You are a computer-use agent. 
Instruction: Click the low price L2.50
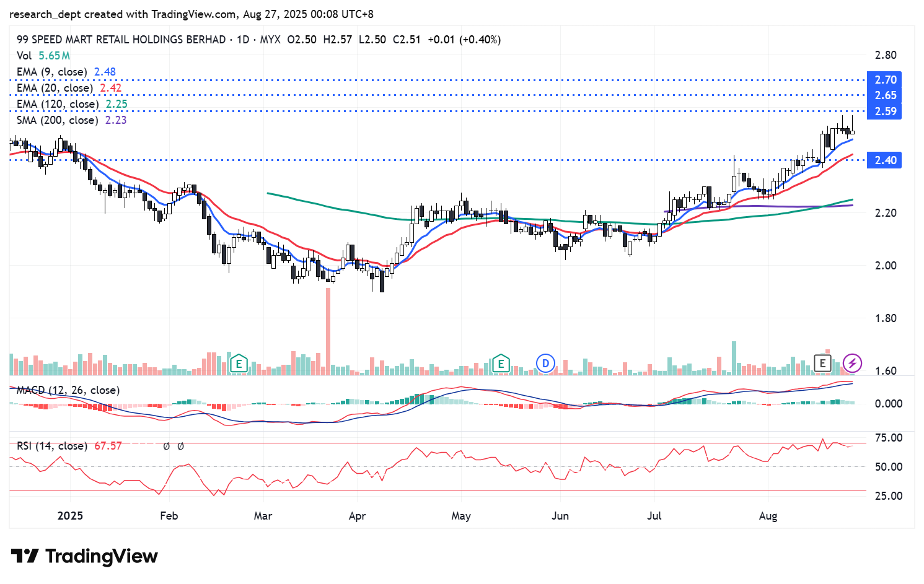[372, 40]
